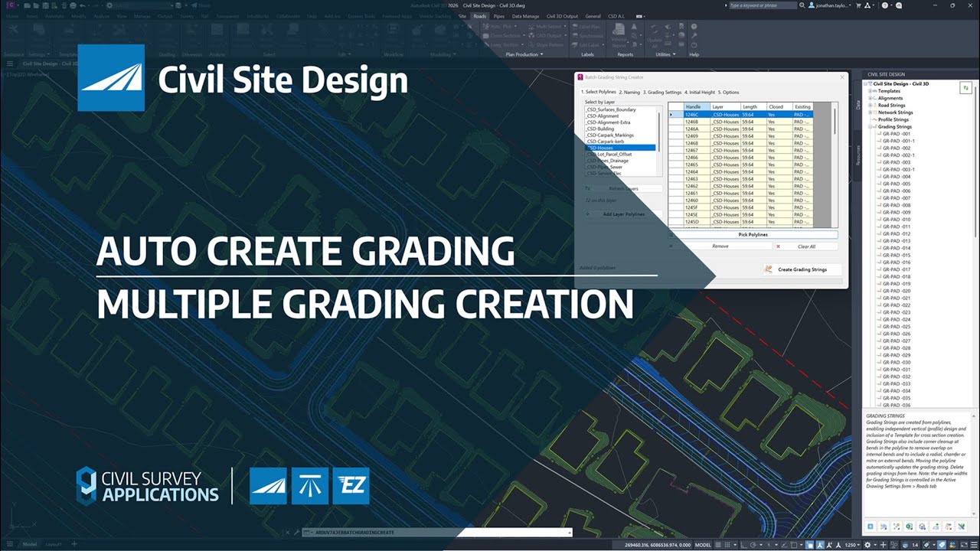Image resolution: width=980 pixels, height=551 pixels.
Task: Click the refresh icon in Civil Site Design panel
Action: tap(966, 89)
